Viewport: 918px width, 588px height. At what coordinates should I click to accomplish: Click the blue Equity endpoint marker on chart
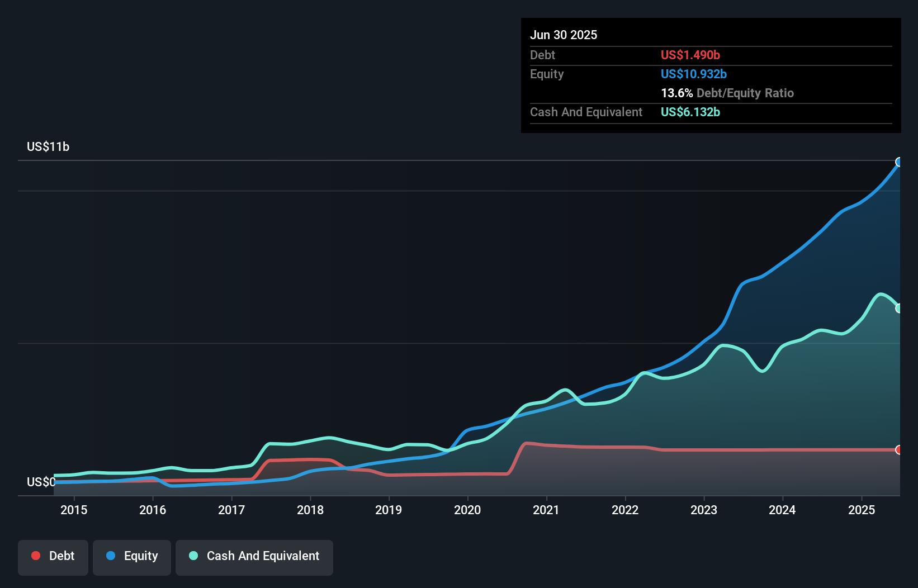(x=899, y=162)
